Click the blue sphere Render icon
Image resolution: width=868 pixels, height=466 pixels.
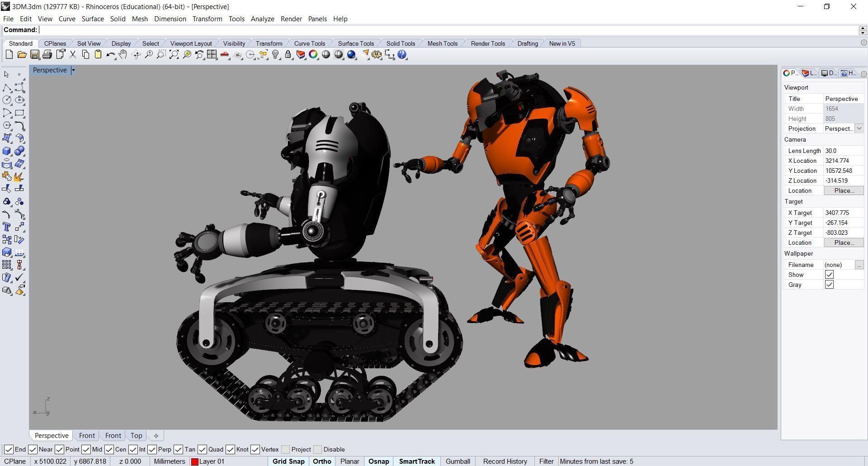[351, 55]
